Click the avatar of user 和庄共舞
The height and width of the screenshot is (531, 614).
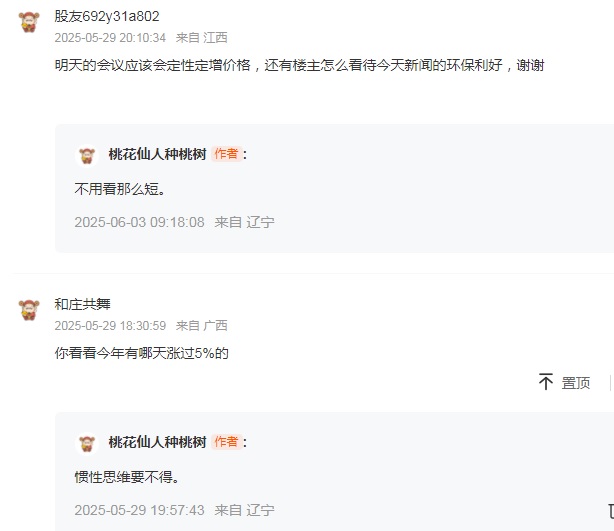coord(29,310)
